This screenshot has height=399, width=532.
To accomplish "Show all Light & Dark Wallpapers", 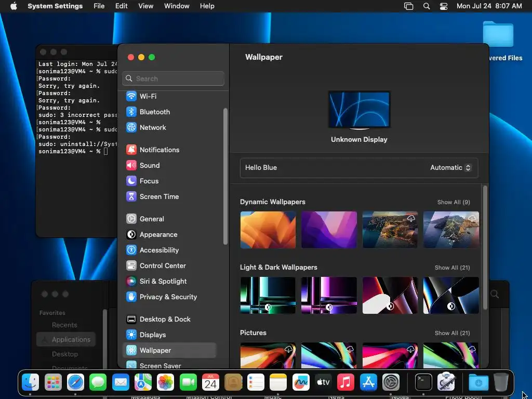I will 453,268.
